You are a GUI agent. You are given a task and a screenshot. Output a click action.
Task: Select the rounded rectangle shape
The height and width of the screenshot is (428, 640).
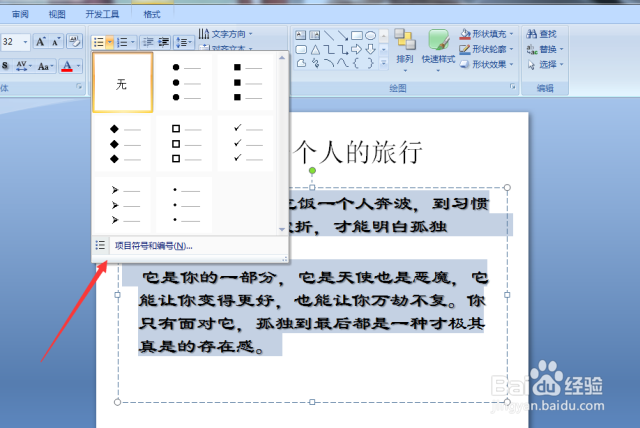301,50
